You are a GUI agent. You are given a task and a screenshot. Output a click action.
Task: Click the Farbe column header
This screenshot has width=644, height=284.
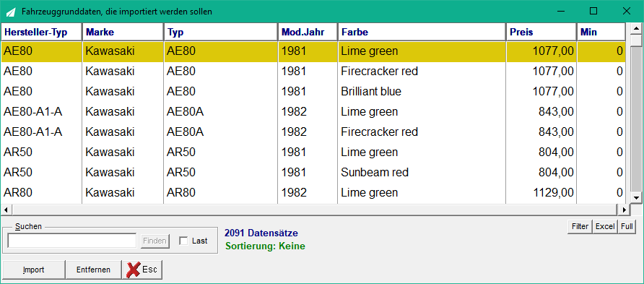click(x=422, y=32)
